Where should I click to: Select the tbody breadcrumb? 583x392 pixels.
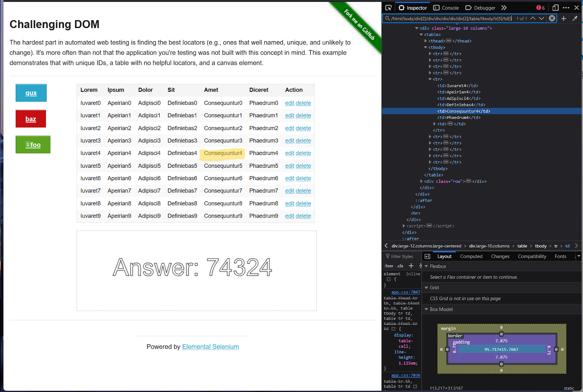tap(540, 246)
